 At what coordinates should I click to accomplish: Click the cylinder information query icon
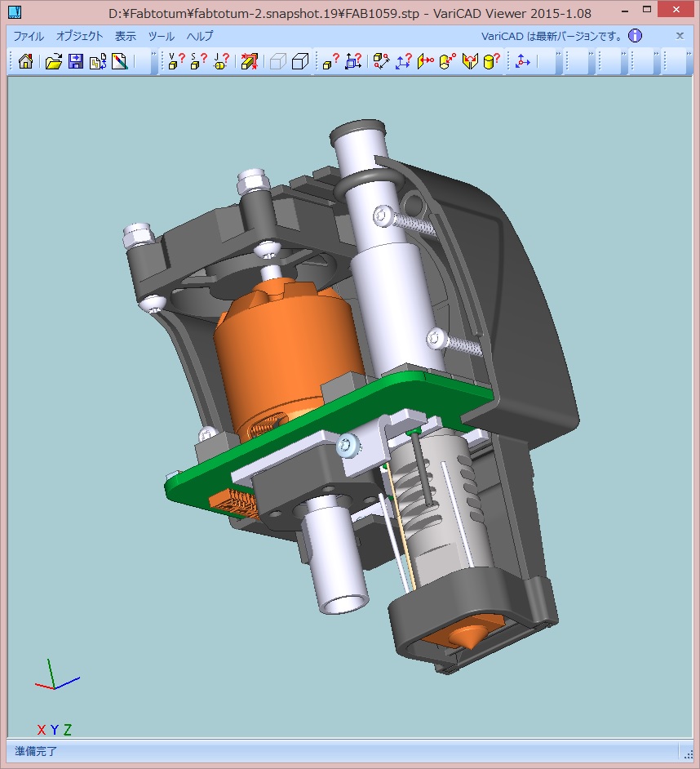point(492,61)
